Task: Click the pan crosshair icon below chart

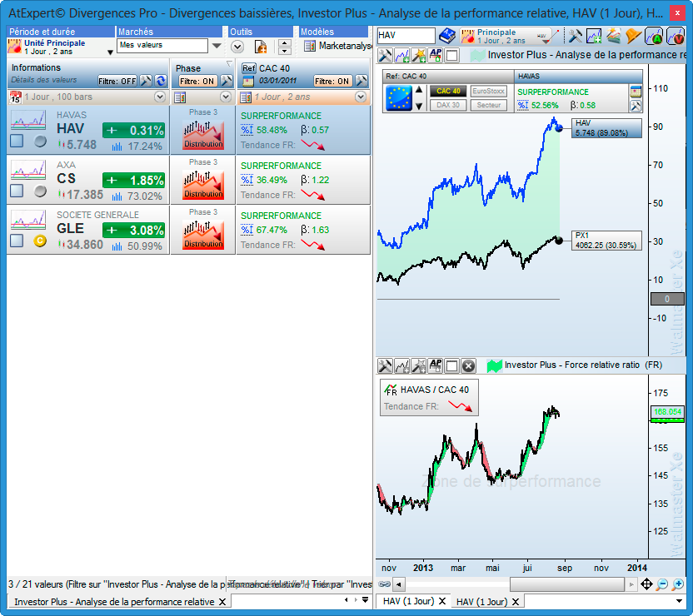Action: tap(646, 584)
